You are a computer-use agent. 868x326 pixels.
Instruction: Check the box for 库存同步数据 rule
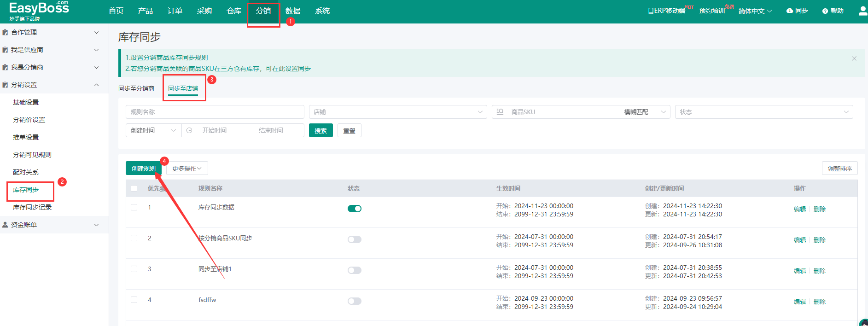(x=134, y=207)
